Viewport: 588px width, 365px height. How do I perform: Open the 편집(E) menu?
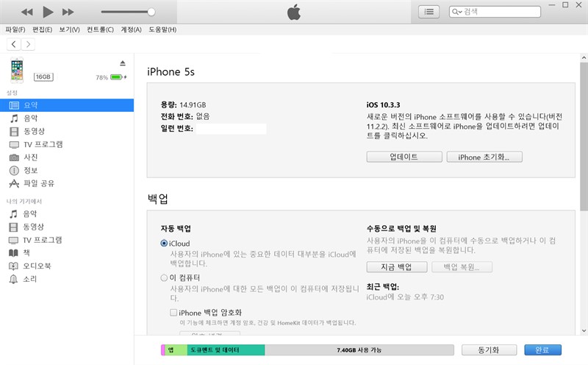click(x=42, y=29)
